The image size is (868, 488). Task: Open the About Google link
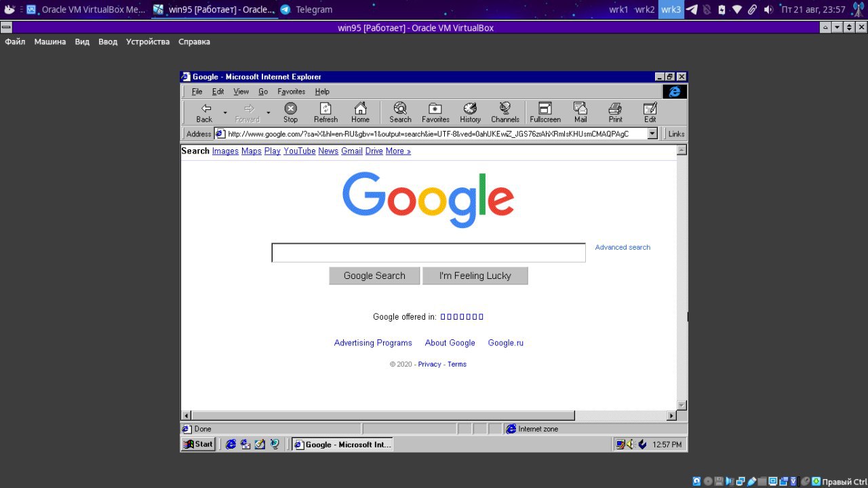click(450, 343)
